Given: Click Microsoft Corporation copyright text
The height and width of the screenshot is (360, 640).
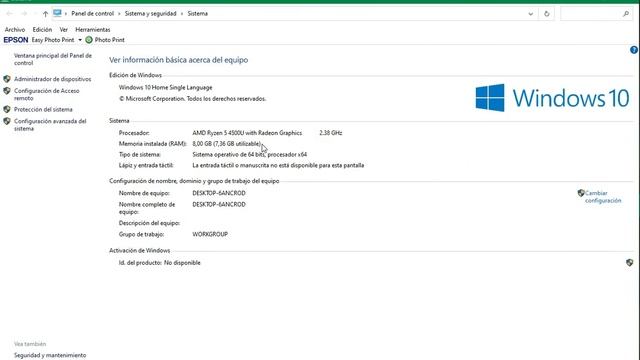Looking at the screenshot, I should tap(192, 99).
